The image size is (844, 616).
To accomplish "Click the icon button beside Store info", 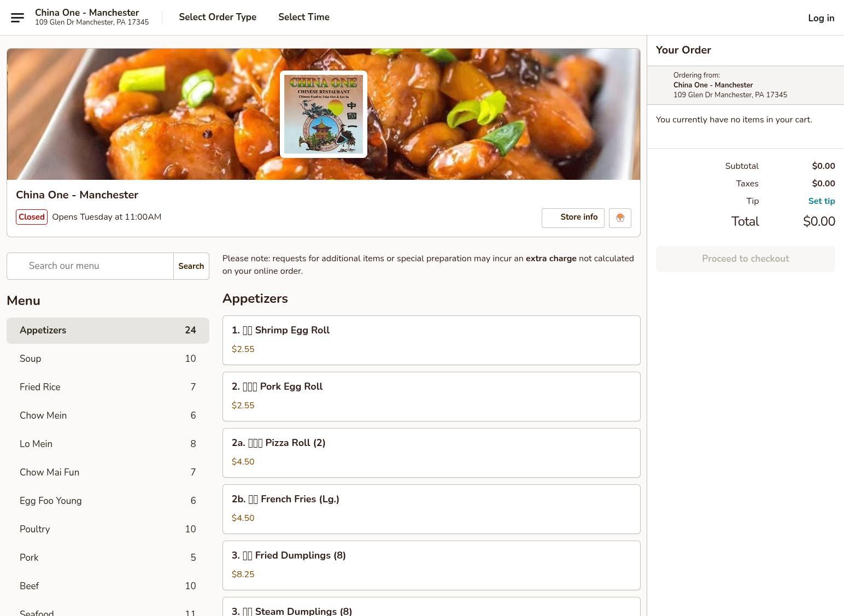I will (620, 218).
